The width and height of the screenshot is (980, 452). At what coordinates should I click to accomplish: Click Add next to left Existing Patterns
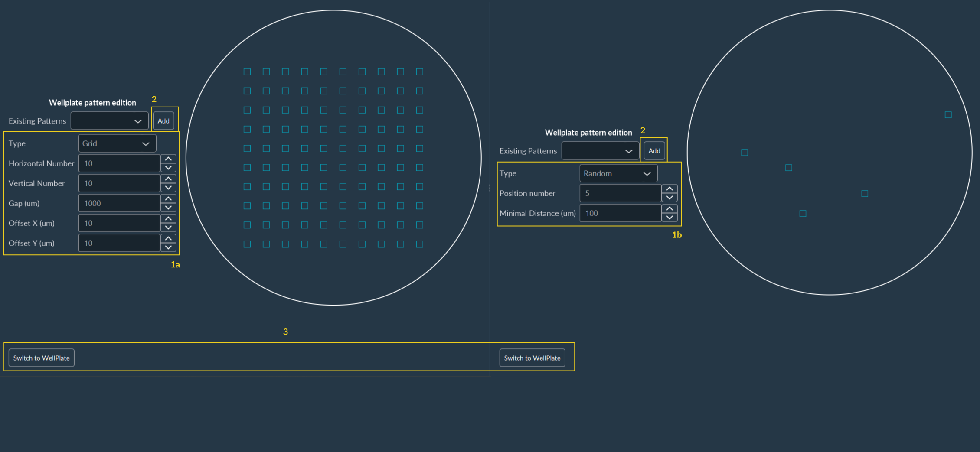163,120
